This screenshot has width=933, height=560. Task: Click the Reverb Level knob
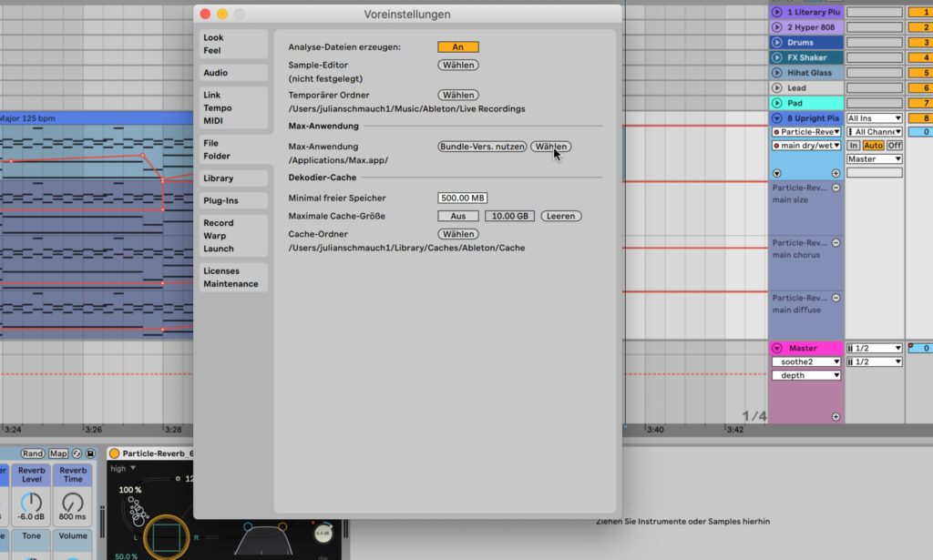31,503
